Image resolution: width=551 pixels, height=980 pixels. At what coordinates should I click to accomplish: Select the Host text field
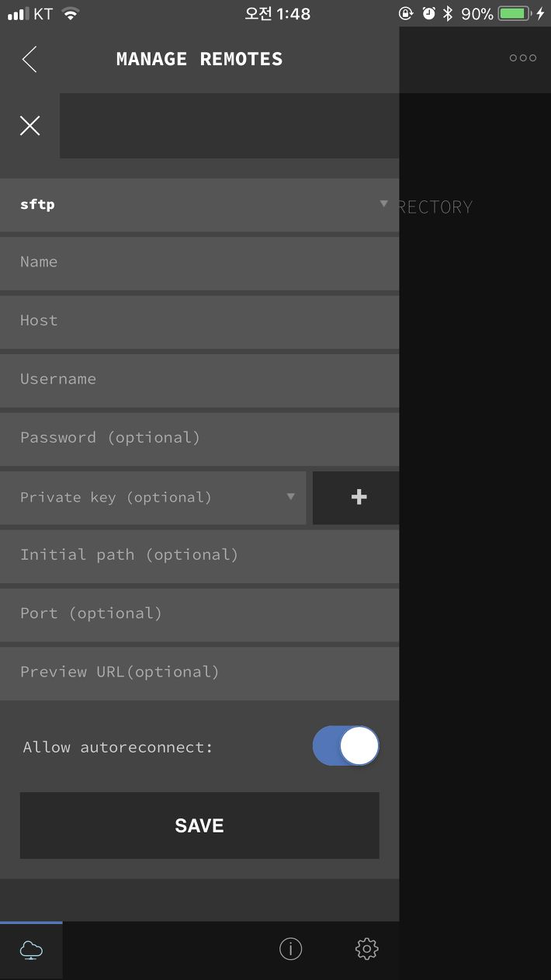pyautogui.click(x=199, y=321)
